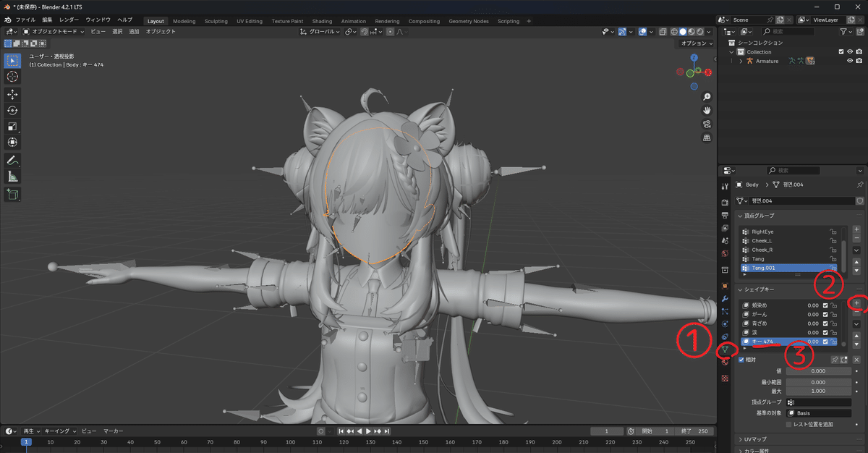Switch perspective/orthographic grid icon
The width and height of the screenshot is (868, 453).
tap(707, 138)
